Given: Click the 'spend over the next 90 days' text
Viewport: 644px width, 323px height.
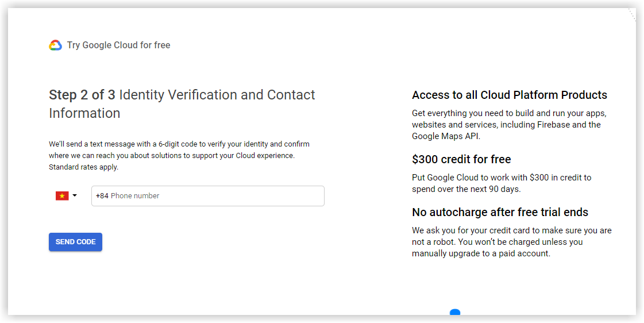Looking at the screenshot, I should click(x=466, y=190).
